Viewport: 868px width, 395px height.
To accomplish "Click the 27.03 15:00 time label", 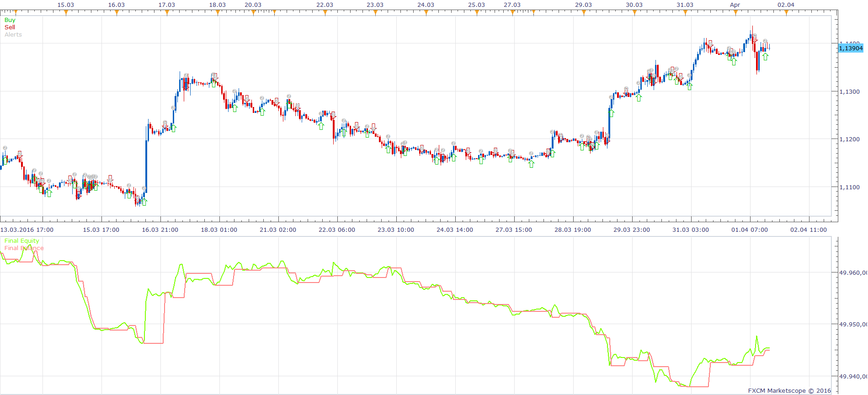I will point(514,230).
